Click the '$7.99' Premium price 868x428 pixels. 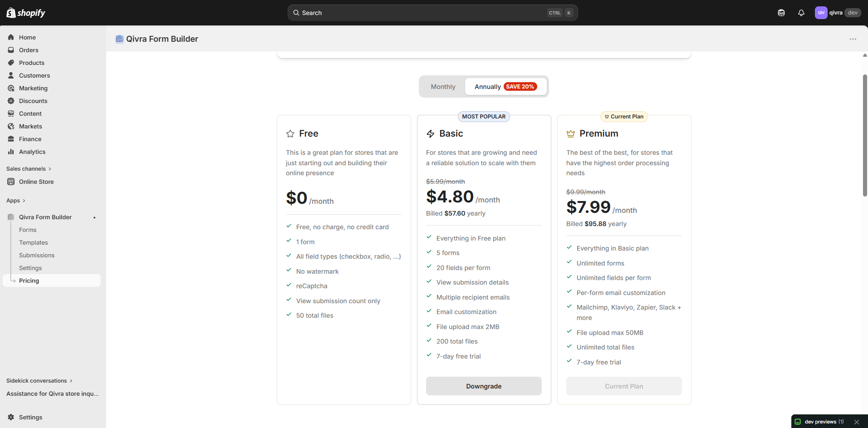click(588, 207)
